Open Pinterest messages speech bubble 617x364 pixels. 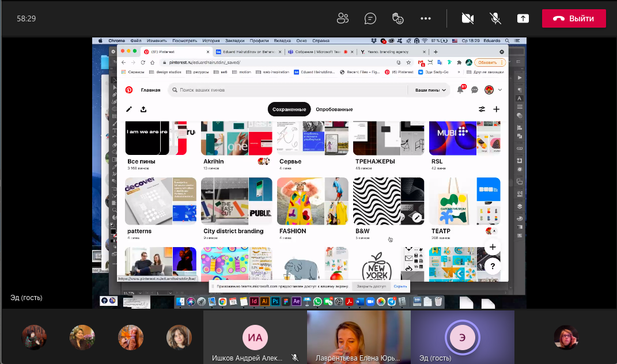[475, 90]
